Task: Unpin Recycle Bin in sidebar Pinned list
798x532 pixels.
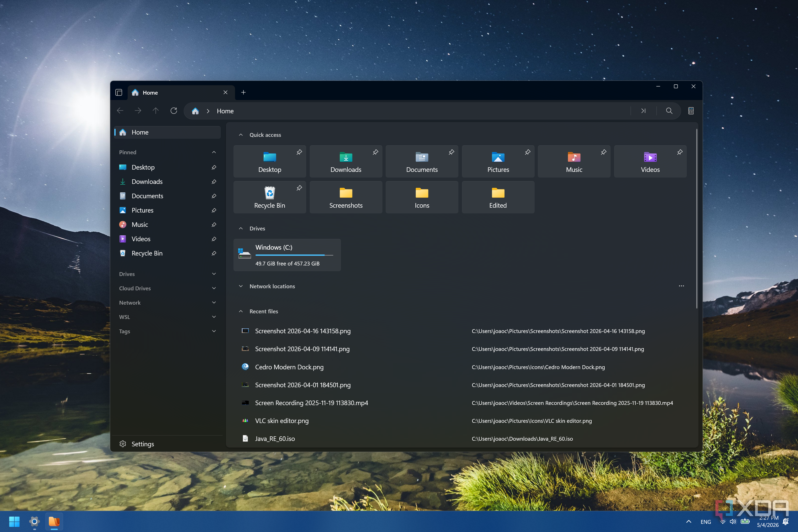Action: coord(214,253)
